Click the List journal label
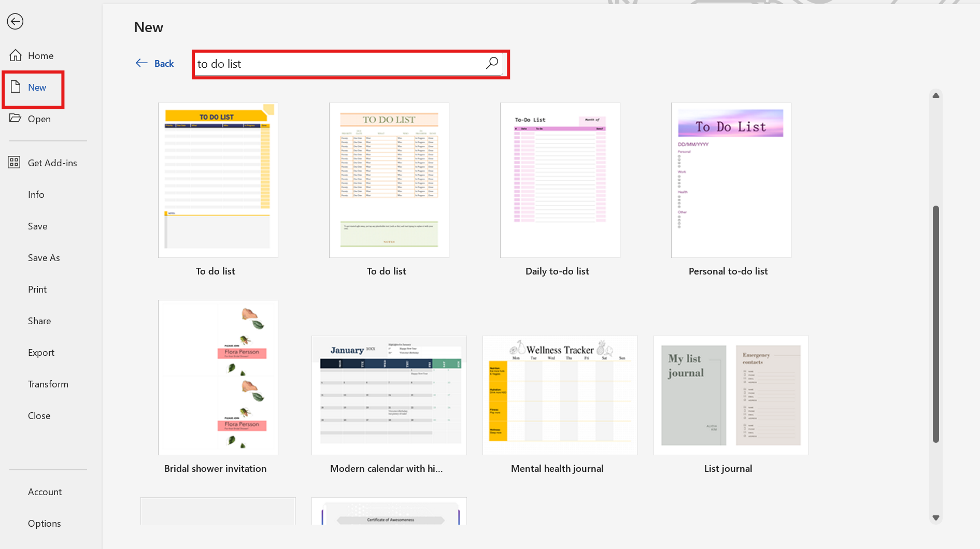The image size is (980, 549). point(728,468)
